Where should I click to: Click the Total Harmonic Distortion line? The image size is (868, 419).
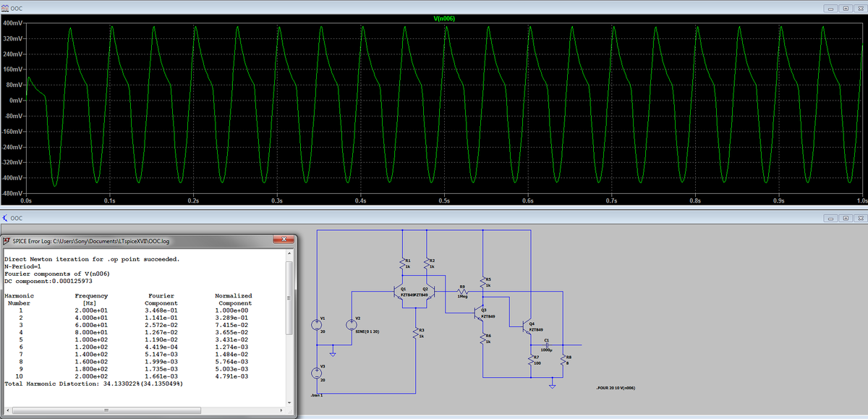(93, 383)
